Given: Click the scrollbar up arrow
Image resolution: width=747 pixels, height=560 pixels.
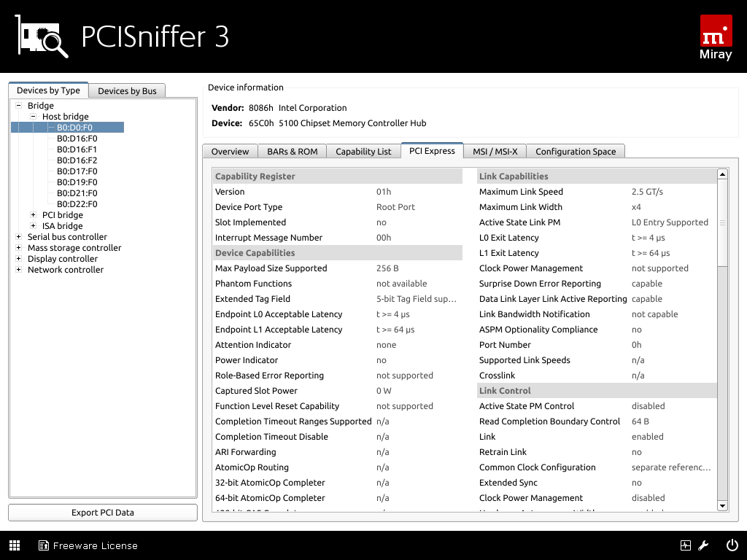Looking at the screenshot, I should pyautogui.click(x=722, y=174).
